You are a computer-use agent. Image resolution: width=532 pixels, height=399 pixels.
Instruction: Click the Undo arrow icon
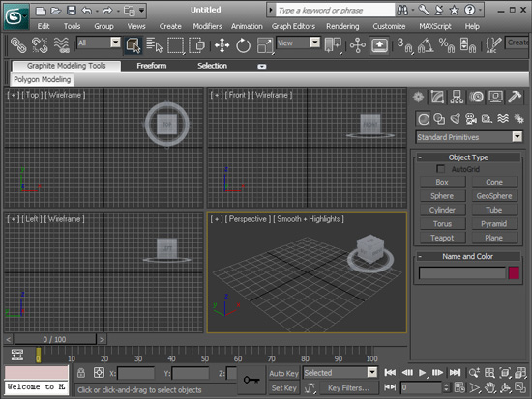point(86,11)
